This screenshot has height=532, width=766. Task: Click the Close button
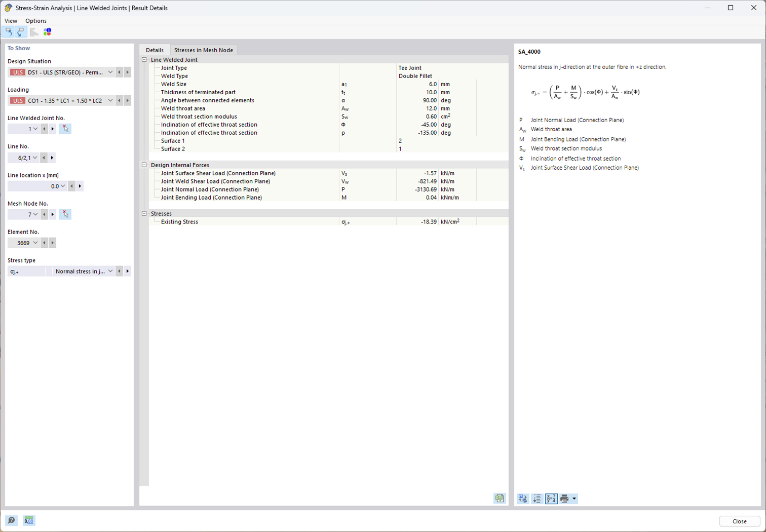pyautogui.click(x=740, y=521)
